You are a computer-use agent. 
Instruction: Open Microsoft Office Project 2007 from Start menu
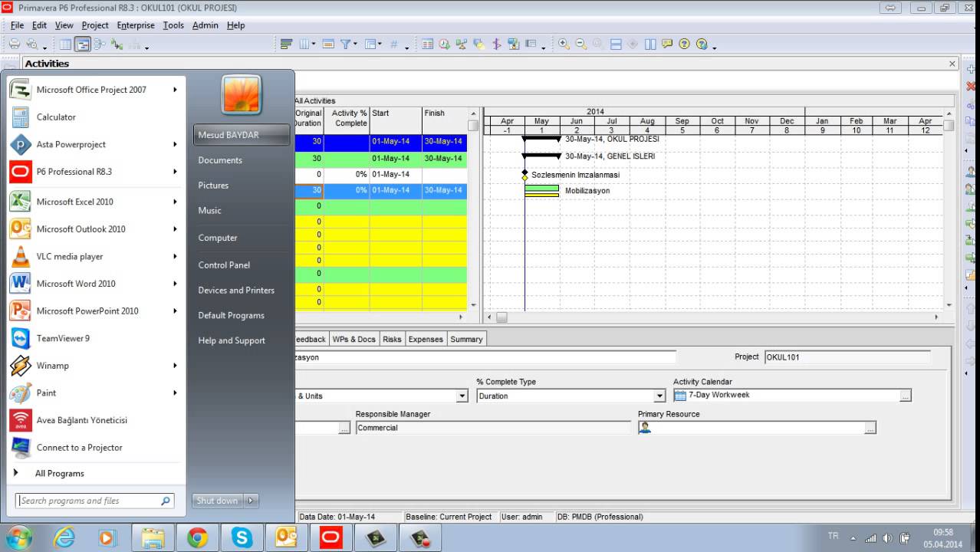[93, 90]
